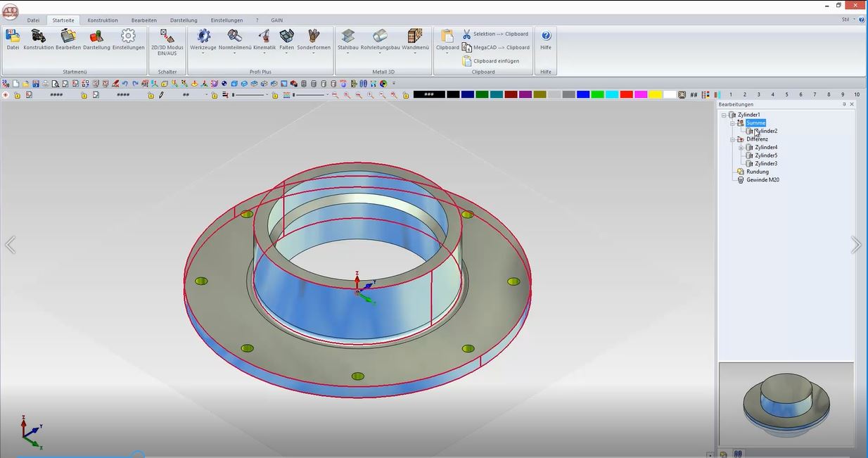The width and height of the screenshot is (868, 458).
Task: Open the Stil menu at top right
Action: coord(848,20)
